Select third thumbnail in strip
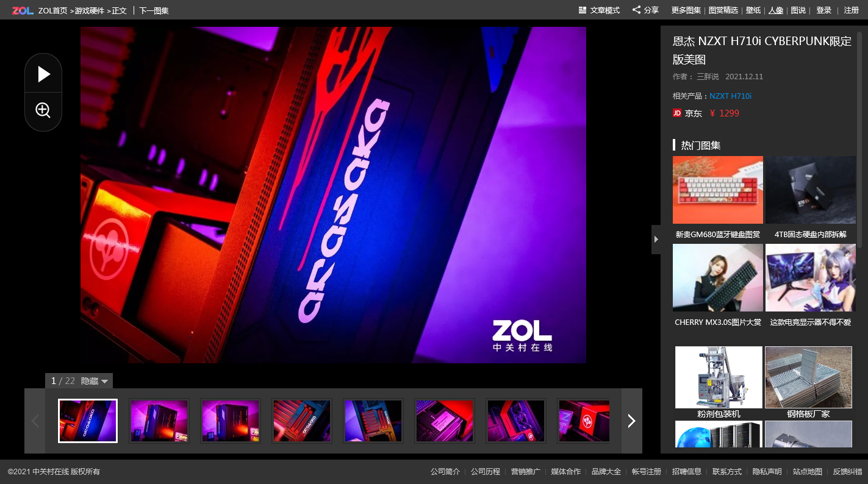Screen dimensions: 868x484 coord(231,421)
